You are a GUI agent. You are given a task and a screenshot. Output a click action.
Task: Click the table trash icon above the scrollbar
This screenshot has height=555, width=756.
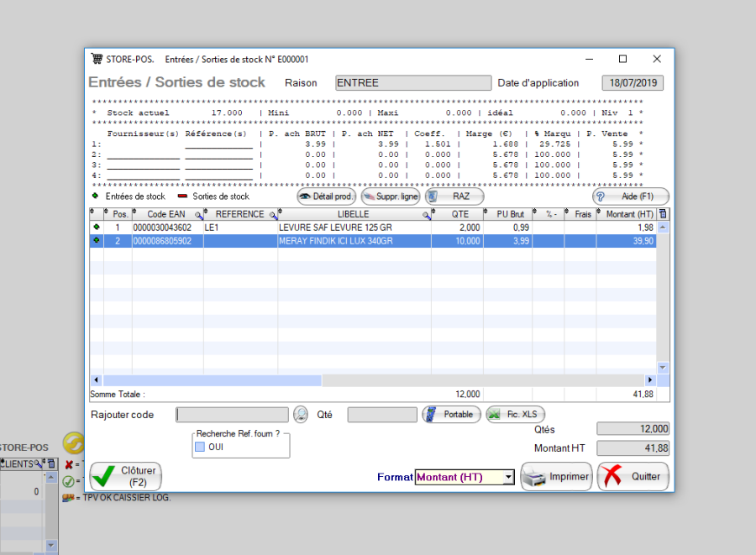click(663, 215)
